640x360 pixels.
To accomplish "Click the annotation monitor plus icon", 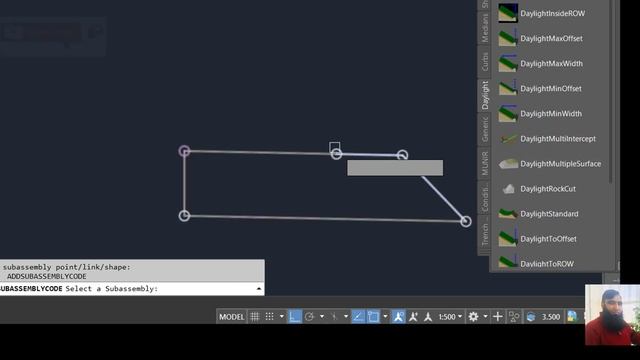I will pos(498,317).
